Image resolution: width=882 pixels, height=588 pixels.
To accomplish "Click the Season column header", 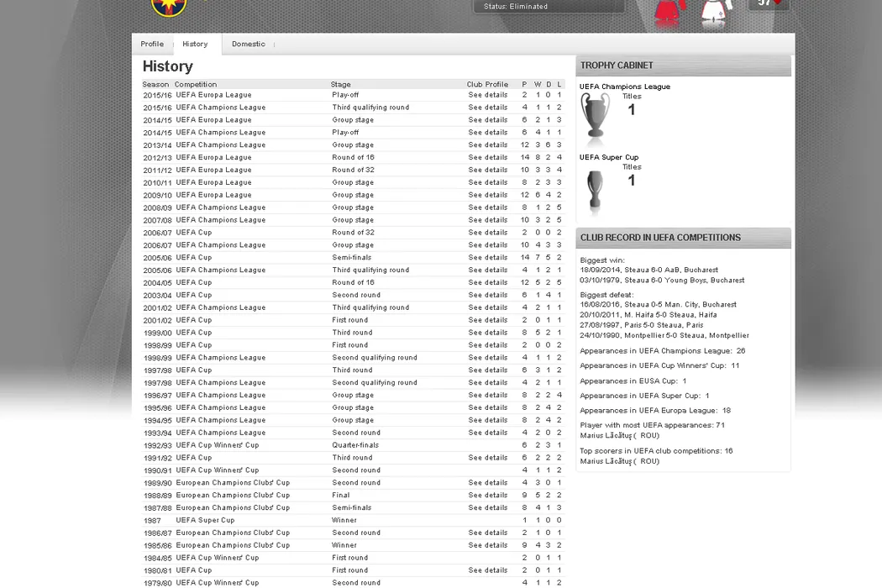I will pos(155,84).
